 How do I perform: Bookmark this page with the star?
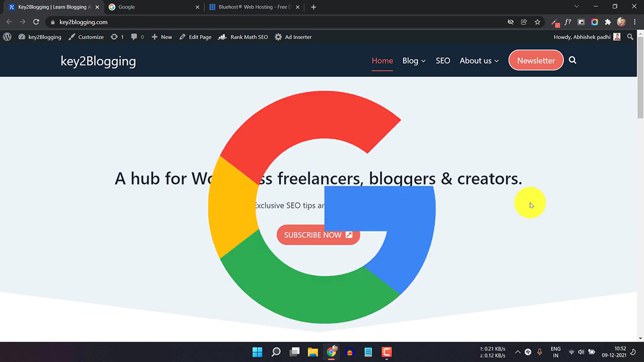pyautogui.click(x=538, y=22)
